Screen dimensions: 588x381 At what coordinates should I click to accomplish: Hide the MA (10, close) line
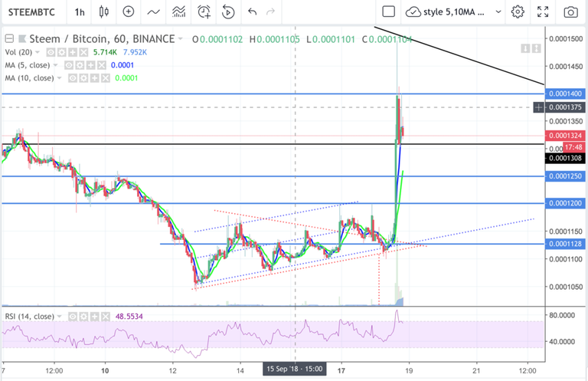(x=73, y=78)
